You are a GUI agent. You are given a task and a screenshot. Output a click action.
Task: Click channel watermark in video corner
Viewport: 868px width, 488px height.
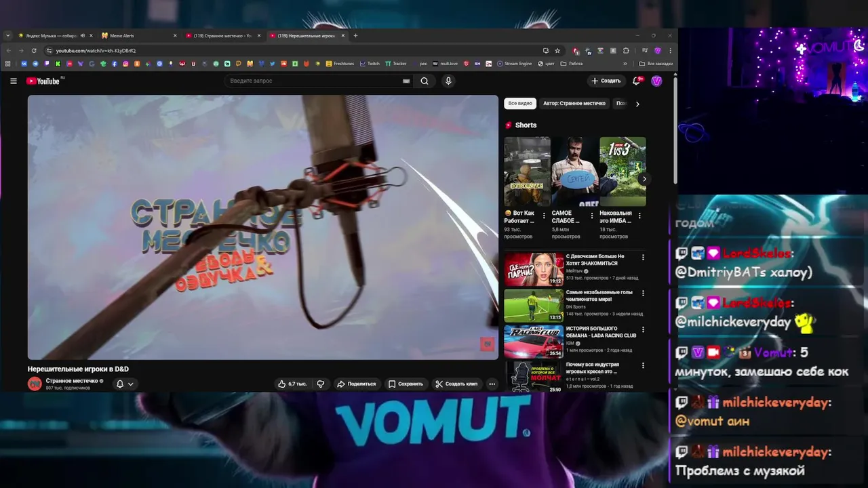(x=487, y=344)
